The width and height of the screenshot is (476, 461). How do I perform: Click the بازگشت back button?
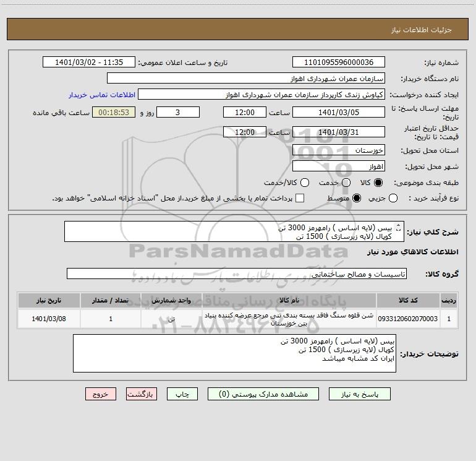coord(142,394)
